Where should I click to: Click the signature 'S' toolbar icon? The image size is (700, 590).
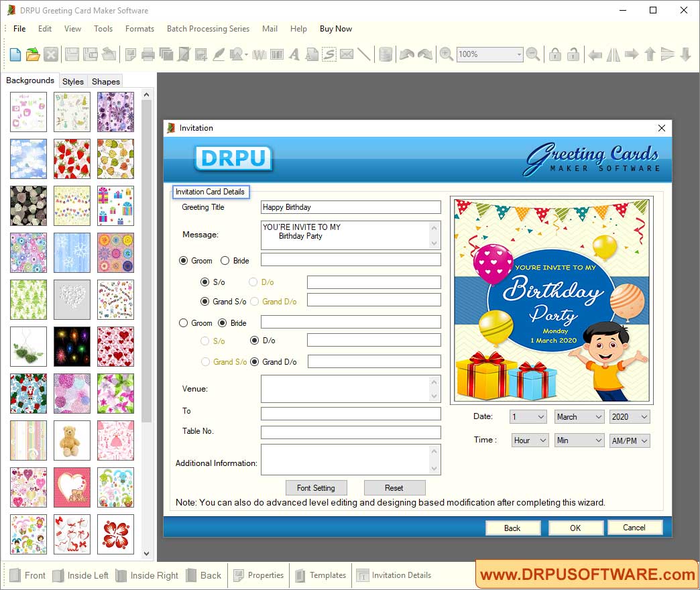[x=329, y=54]
